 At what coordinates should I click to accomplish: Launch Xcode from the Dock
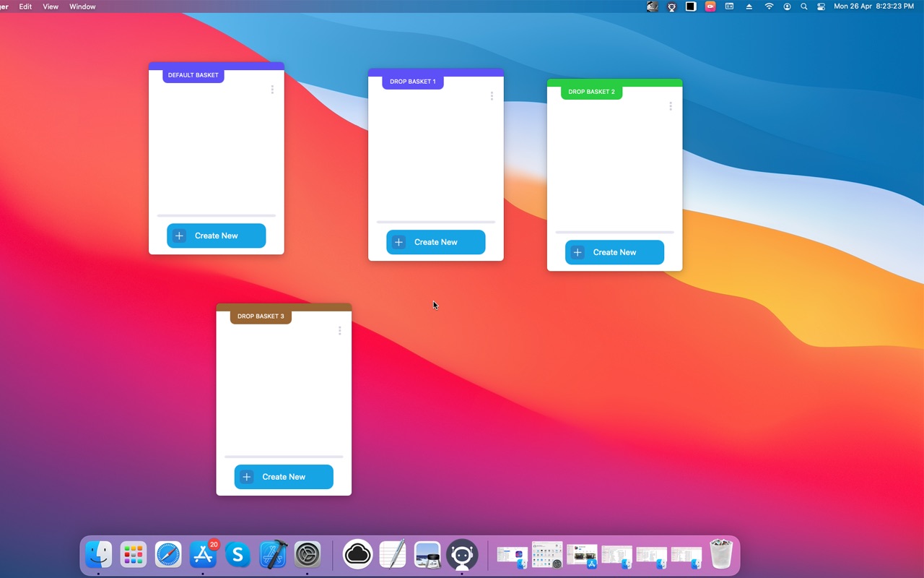[x=273, y=555]
